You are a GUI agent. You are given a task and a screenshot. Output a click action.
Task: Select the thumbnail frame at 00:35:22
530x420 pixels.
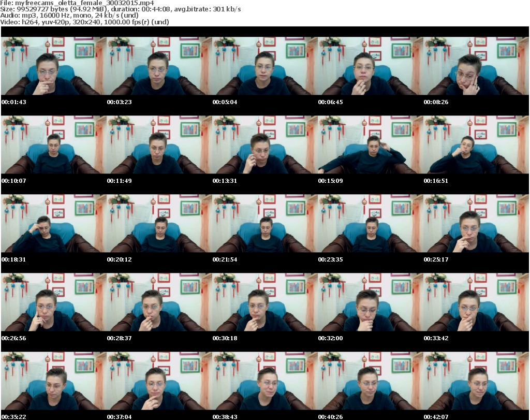point(54,381)
